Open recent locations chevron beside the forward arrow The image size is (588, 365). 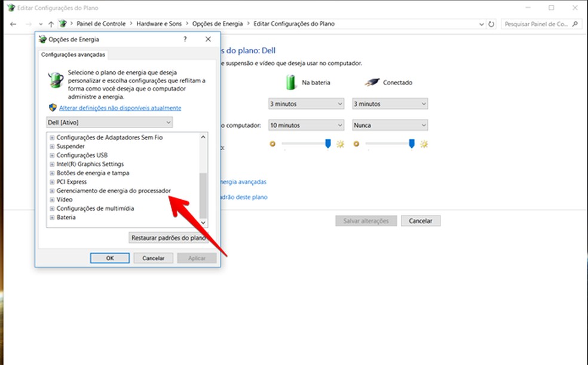pyautogui.click(x=41, y=24)
